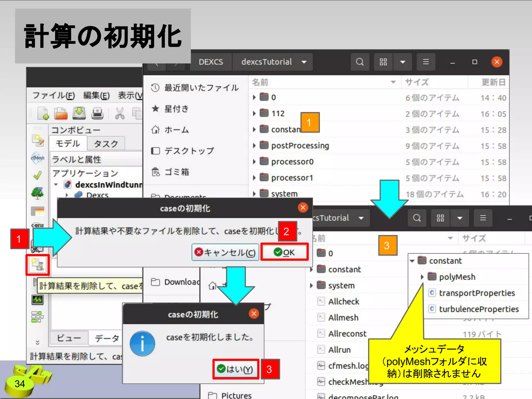Image resolution: width=532 pixels, height=399 pixels.
Task: Expand the processor0 folder
Action: [254, 162]
